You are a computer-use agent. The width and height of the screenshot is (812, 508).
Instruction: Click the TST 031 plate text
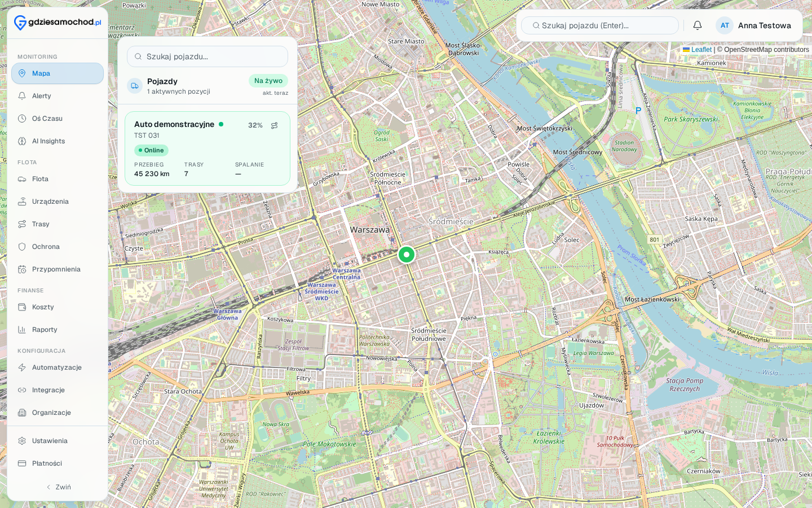click(x=147, y=135)
